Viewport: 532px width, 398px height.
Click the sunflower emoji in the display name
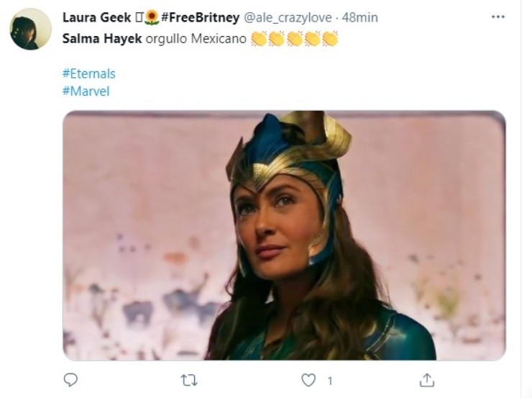click(152, 17)
